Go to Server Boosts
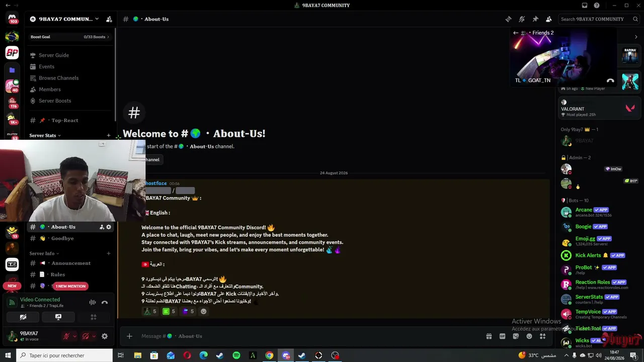 [x=69, y=101]
